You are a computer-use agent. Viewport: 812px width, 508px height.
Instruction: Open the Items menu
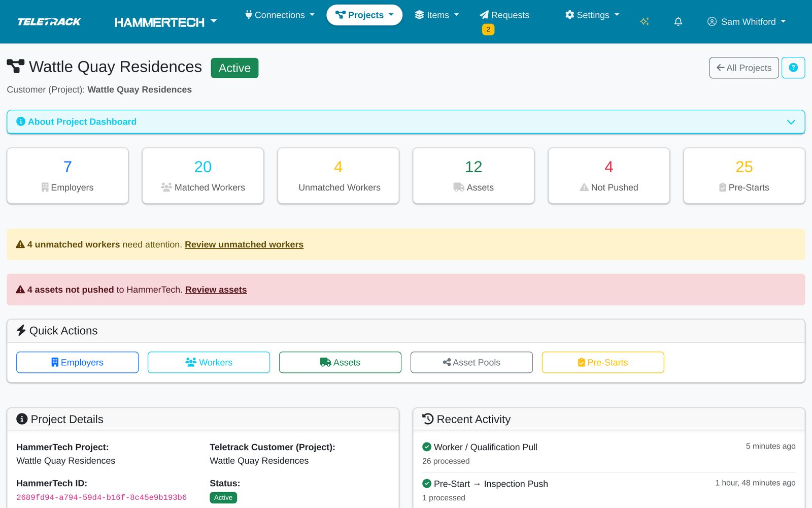437,15
